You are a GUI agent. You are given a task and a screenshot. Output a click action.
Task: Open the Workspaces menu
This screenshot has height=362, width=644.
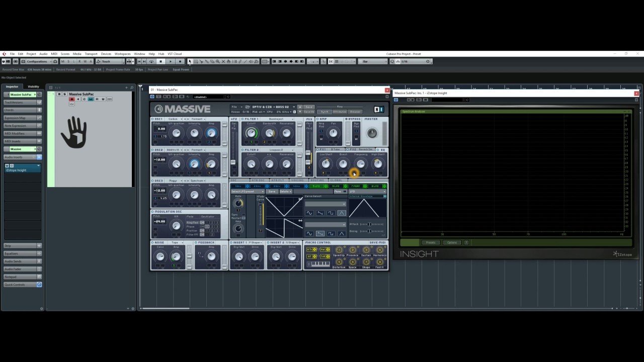pyautogui.click(x=122, y=54)
